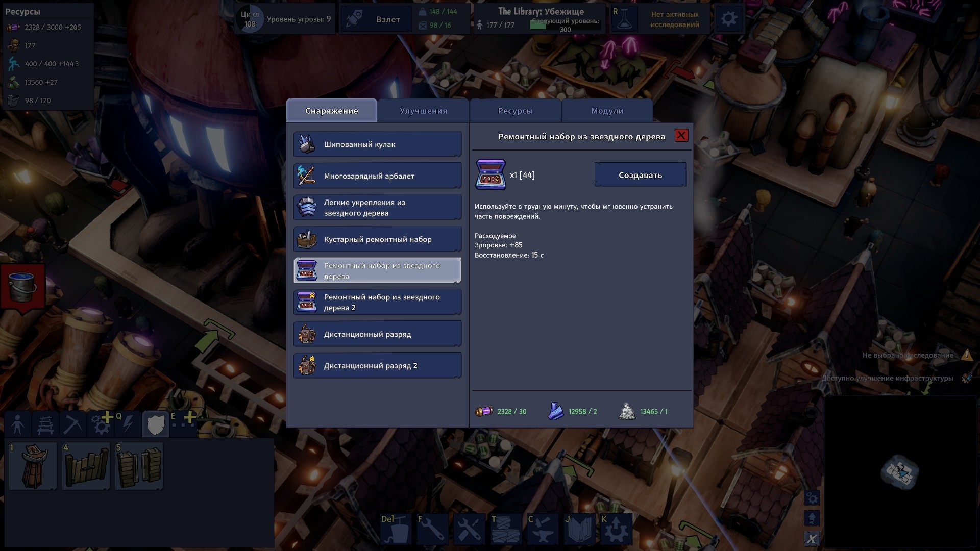Click the anvil crafting icon
The width and height of the screenshot is (980, 551).
click(543, 529)
